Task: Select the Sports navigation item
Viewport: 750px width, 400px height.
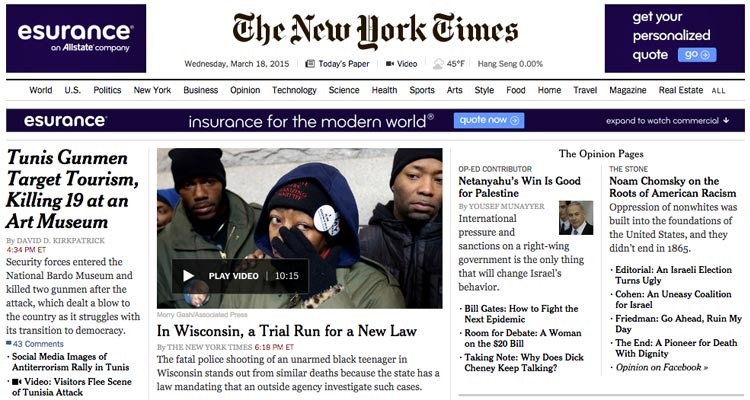Action: tap(422, 90)
